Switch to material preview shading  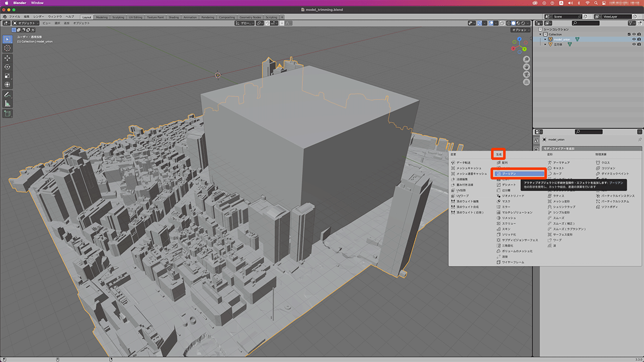tap(518, 23)
